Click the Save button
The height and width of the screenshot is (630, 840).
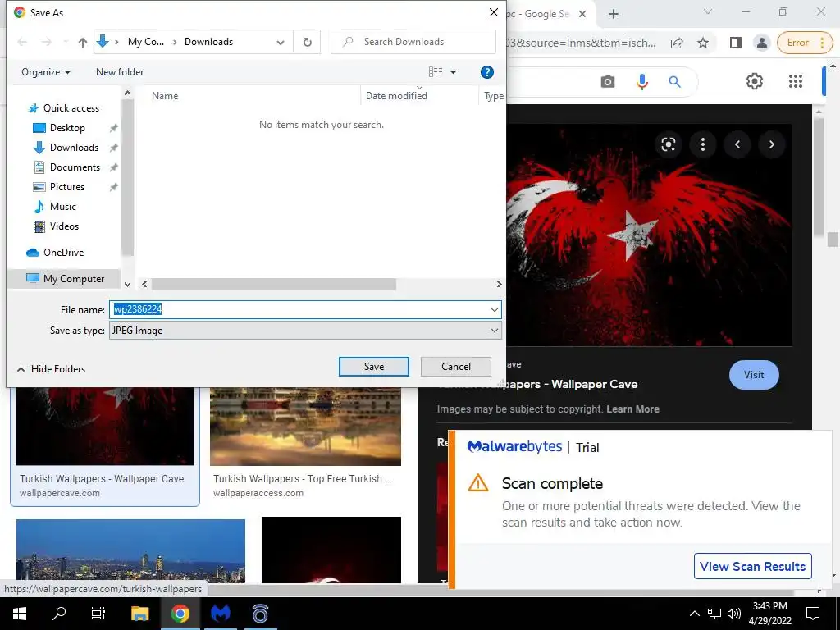[374, 367]
